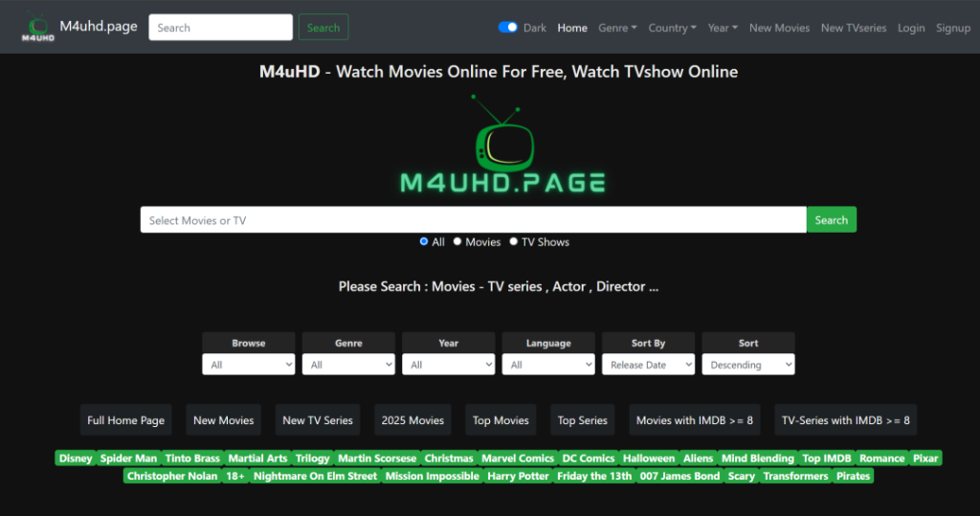Select the 007 James Bond tag
Viewport: 980px width, 516px height.
679,476
